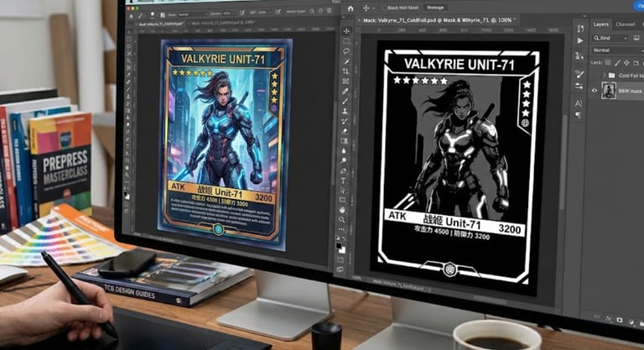Image resolution: width=644 pixels, height=350 pixels.
Task: Select the Rectangular Marquee tool in right window
Action: [x=346, y=41]
